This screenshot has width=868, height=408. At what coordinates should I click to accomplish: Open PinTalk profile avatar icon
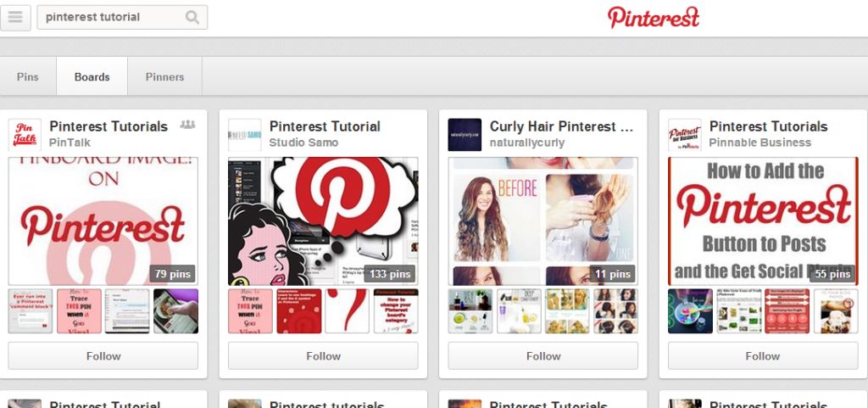(x=25, y=135)
